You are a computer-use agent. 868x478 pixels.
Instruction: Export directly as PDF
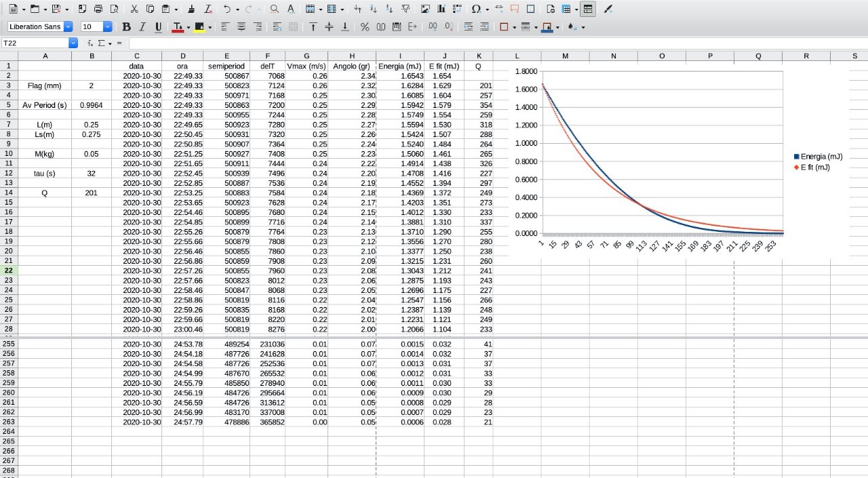tap(82, 9)
